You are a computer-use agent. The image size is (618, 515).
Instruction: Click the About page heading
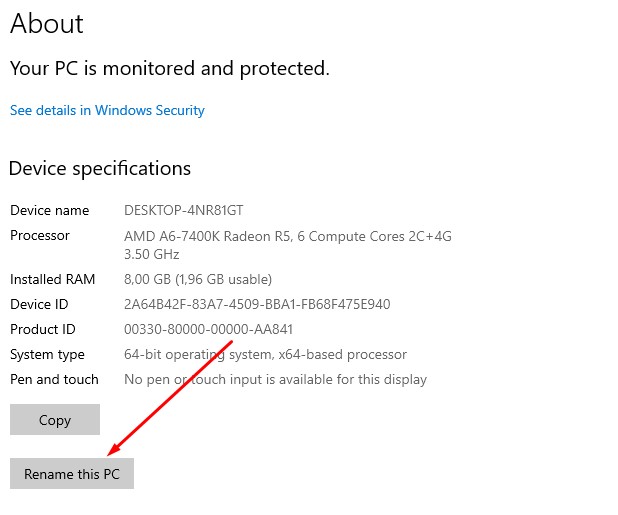tap(46, 24)
